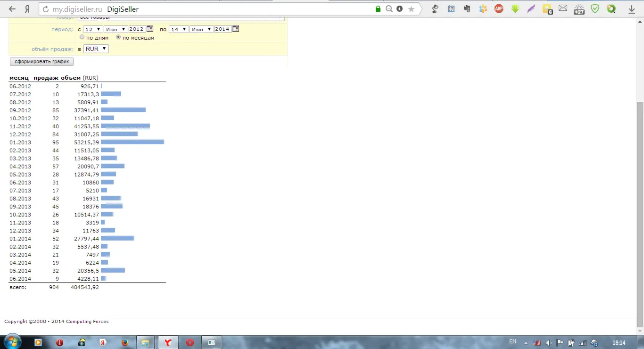The width and height of the screenshot is (644, 349).
Task: Expand the start day dropdown showing 12
Action: point(93,29)
